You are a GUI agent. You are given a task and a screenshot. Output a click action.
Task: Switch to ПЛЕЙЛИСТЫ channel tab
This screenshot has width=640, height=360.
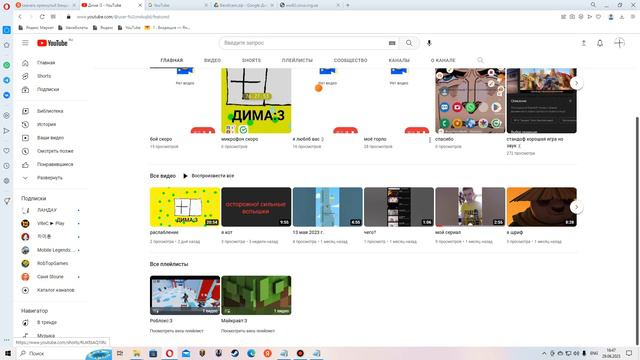coord(297,60)
